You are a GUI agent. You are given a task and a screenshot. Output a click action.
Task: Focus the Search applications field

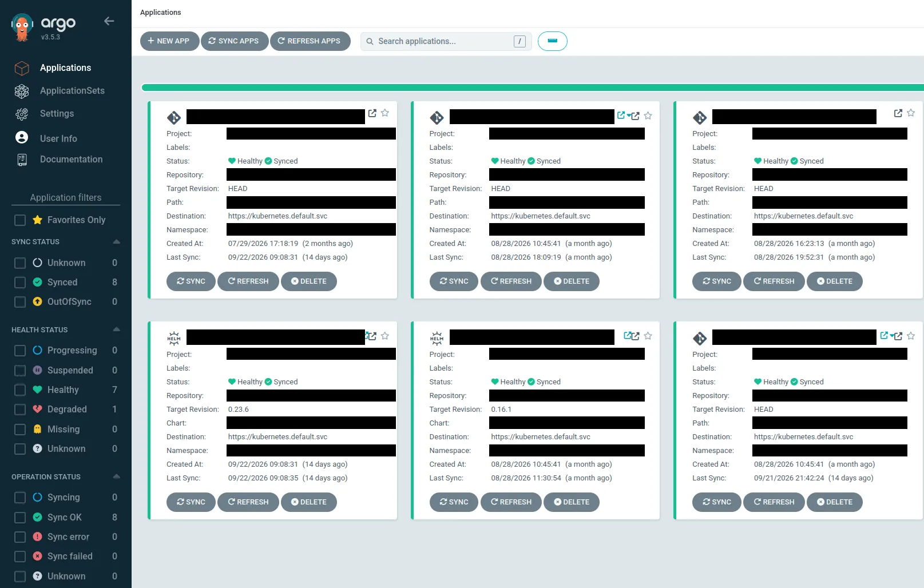coord(446,41)
